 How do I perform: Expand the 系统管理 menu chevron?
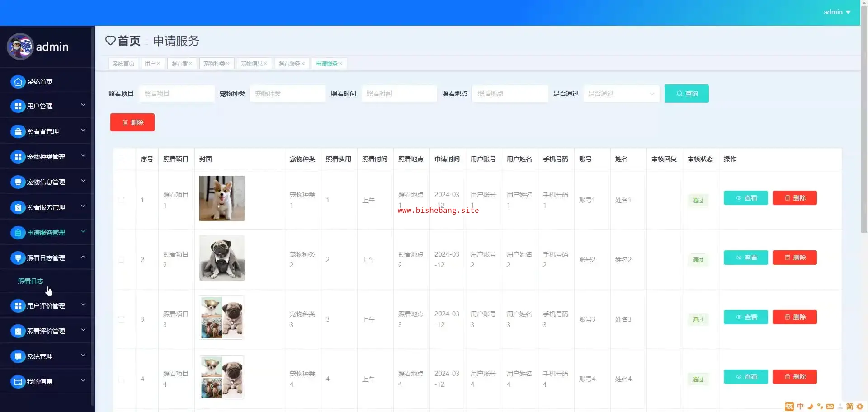point(83,356)
